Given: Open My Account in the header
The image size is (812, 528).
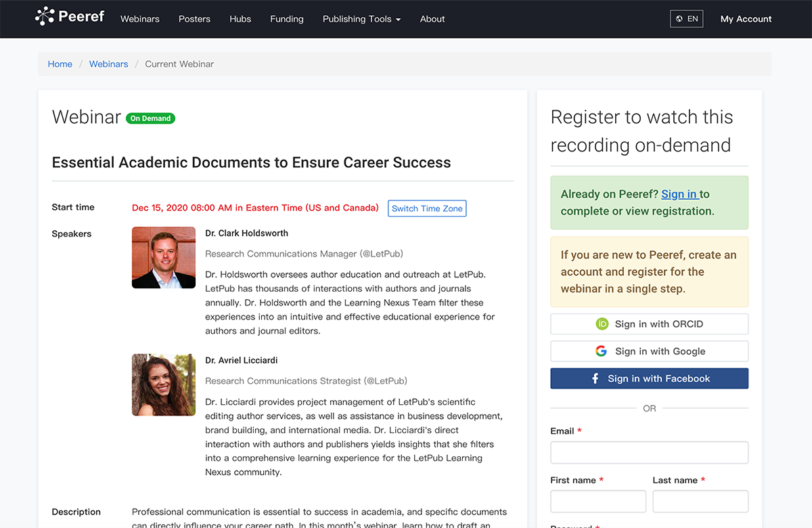Looking at the screenshot, I should coord(746,19).
